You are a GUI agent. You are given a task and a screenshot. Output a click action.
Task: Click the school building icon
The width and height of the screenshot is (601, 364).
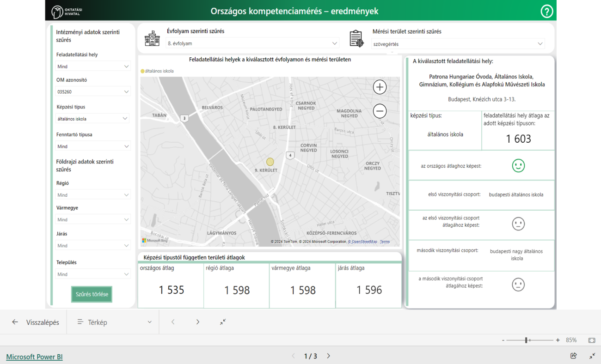152,39
